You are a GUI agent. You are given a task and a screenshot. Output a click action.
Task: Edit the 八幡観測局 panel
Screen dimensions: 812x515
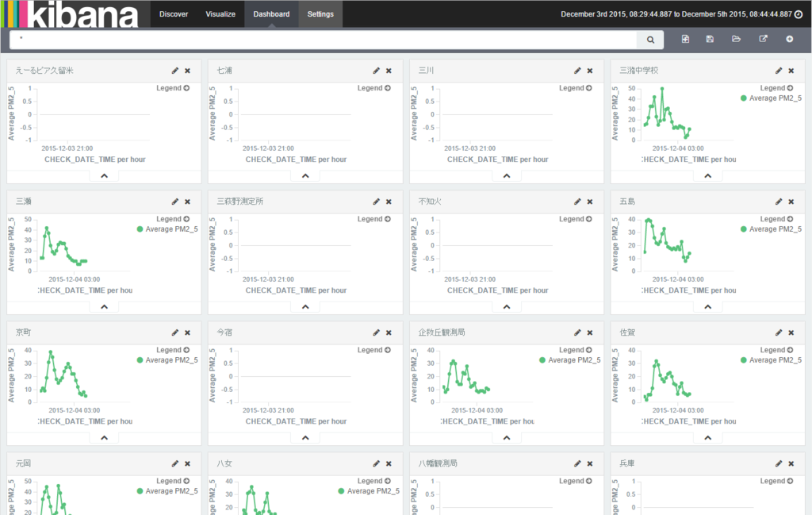pyautogui.click(x=577, y=463)
